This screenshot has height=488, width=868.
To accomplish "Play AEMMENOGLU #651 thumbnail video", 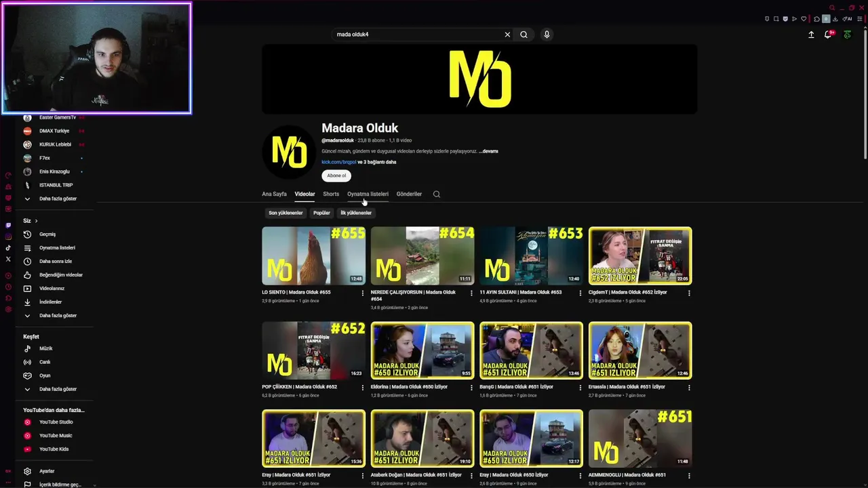I will tap(640, 439).
